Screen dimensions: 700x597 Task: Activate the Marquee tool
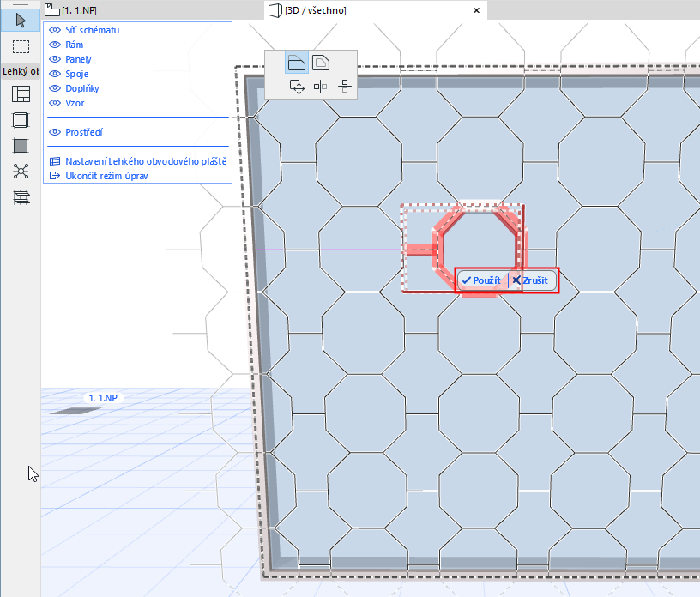pyautogui.click(x=19, y=46)
